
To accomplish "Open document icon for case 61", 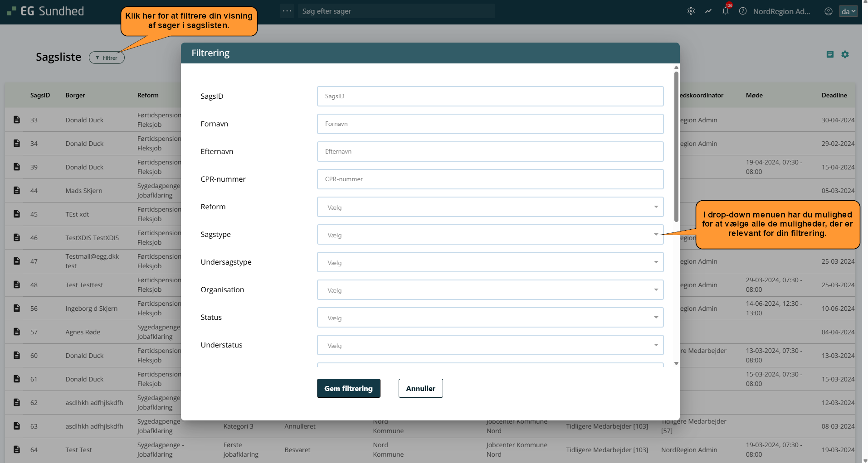I will click(x=17, y=379).
